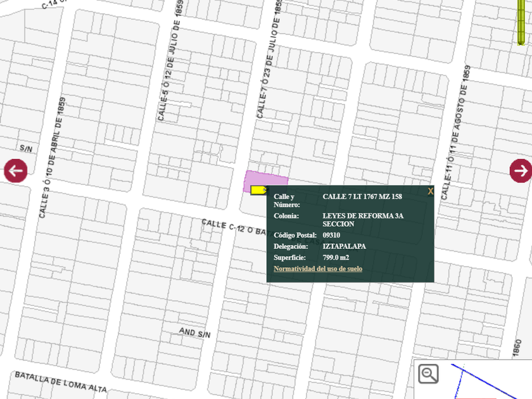Click the address CALLE 7 LT 1767 MZ 158
Viewport: 532px width, 399px height.
tap(362, 197)
